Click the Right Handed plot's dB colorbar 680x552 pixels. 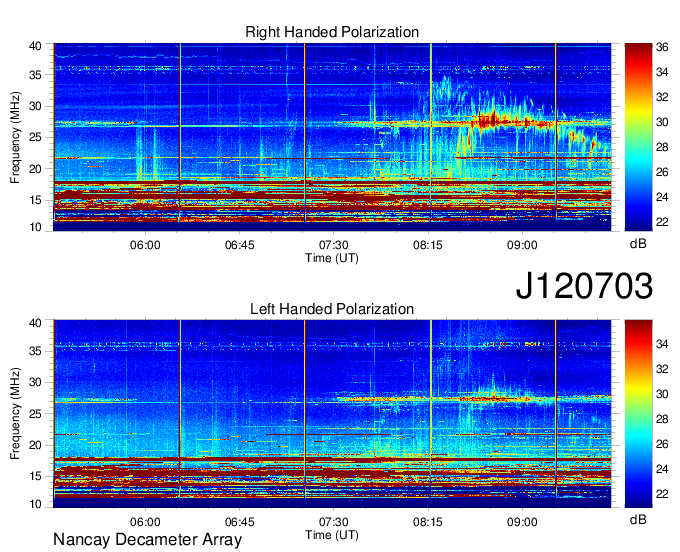(638, 137)
